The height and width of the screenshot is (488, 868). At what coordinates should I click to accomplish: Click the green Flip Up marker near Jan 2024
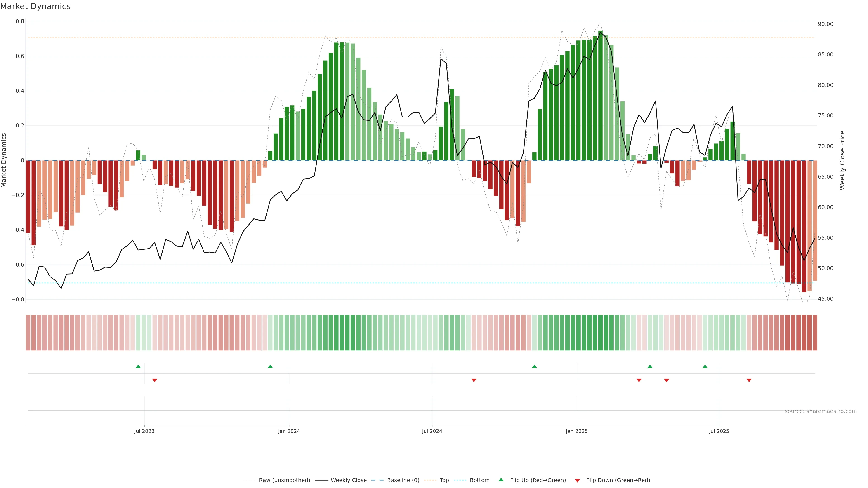pyautogui.click(x=270, y=366)
